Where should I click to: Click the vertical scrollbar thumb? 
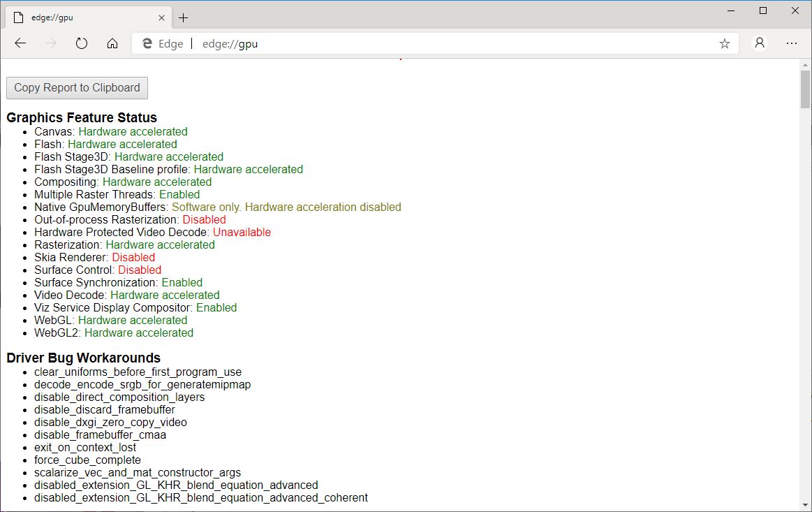click(x=806, y=89)
